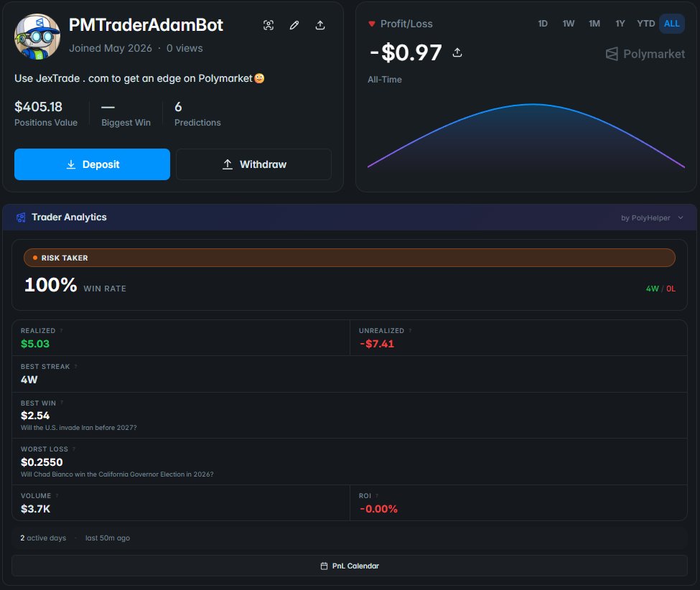700x590 pixels.
Task: Click the '2 active days' text
Action: coord(43,538)
